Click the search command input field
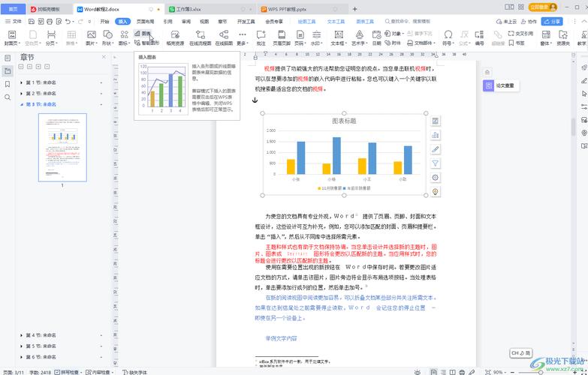The height and width of the screenshot is (375, 588). (x=411, y=22)
